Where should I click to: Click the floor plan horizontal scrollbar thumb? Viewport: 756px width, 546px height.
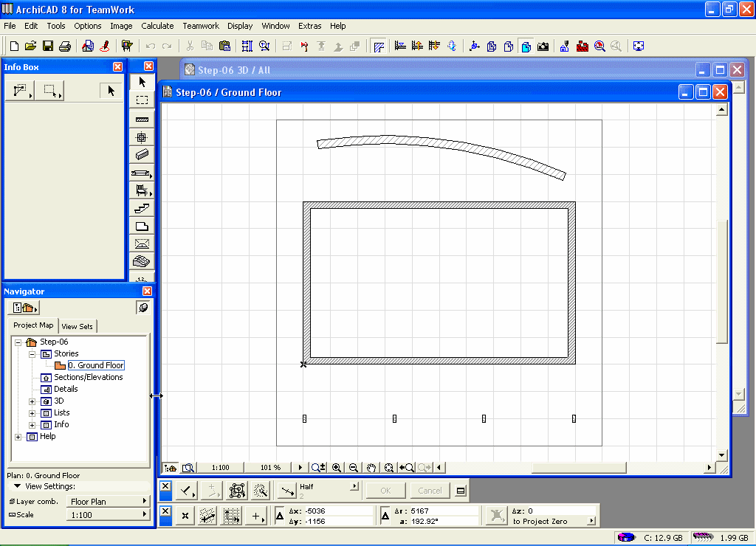[578, 467]
